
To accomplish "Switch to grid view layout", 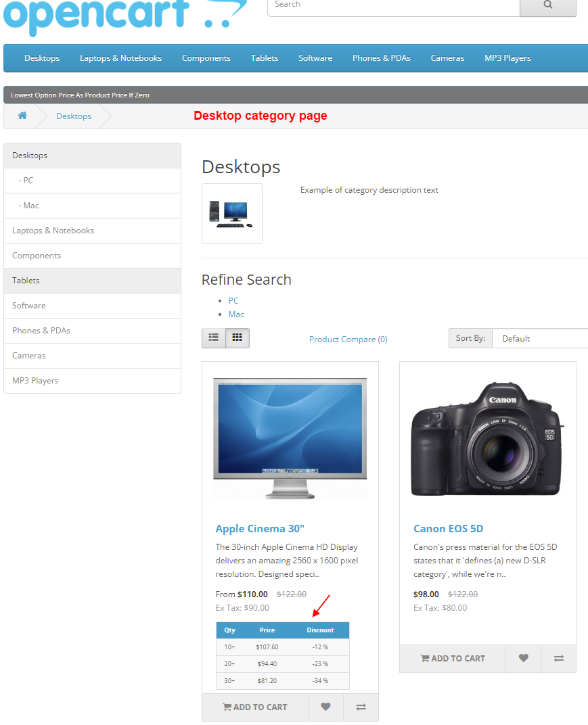I will (237, 337).
